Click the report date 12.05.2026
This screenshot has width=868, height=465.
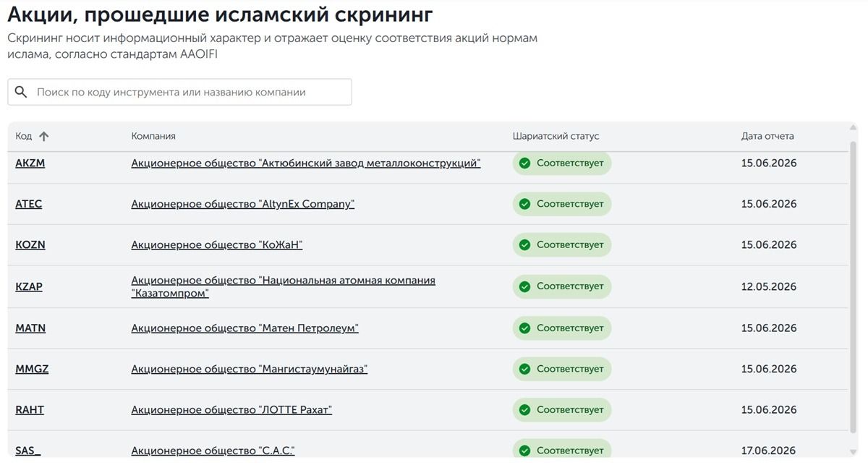pyautogui.click(x=769, y=287)
